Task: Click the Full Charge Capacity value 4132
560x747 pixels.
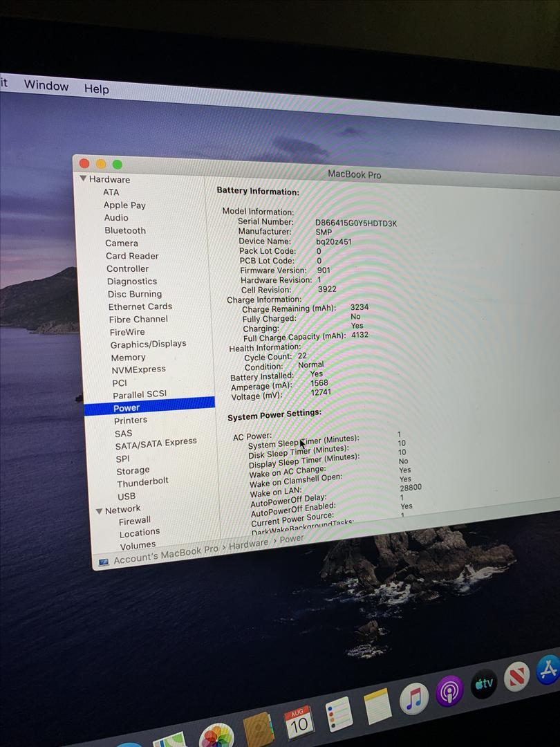Action: (360, 335)
